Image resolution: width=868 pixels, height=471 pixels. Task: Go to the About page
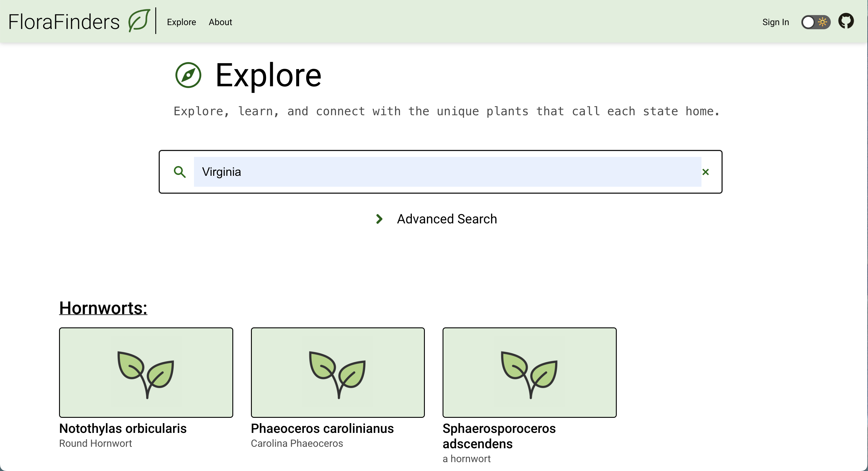point(220,22)
